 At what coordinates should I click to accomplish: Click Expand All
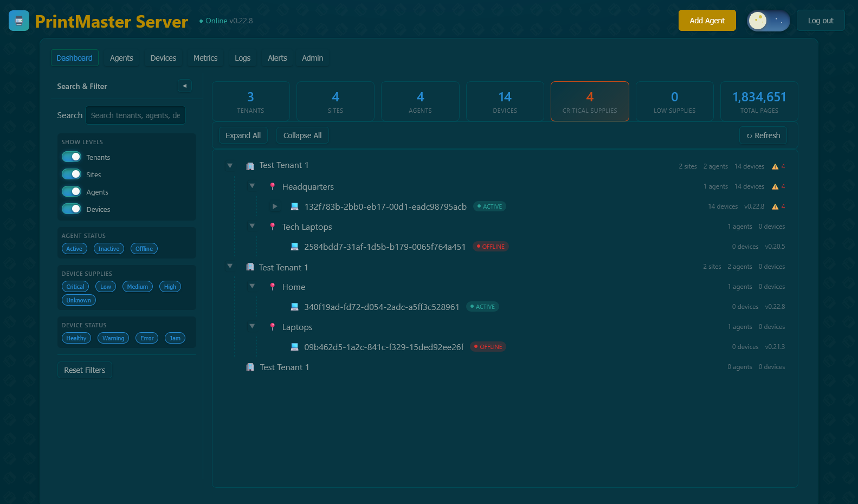pos(243,135)
